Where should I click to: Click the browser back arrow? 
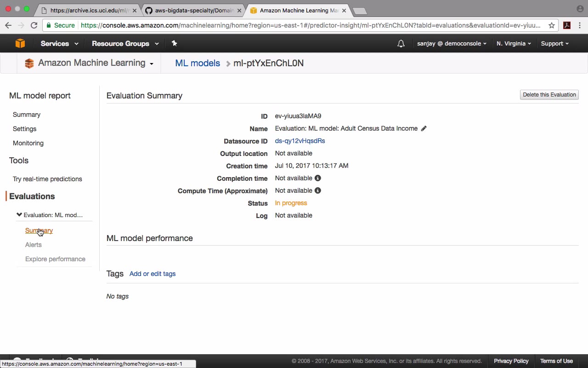[x=8, y=25]
